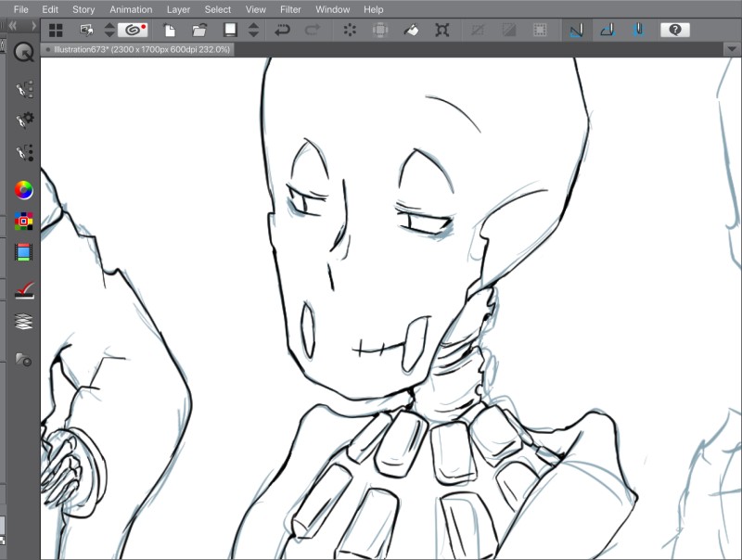Image resolution: width=742 pixels, height=560 pixels.
Task: Open the View menu
Action: click(x=256, y=9)
